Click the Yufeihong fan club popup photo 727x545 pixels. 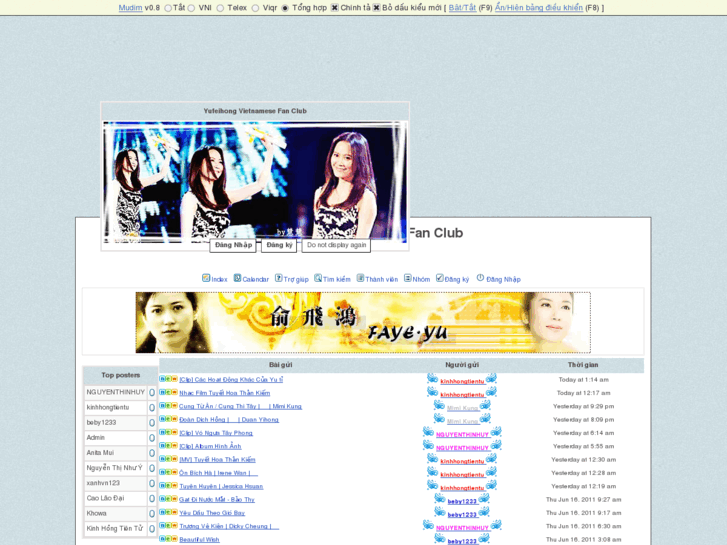point(255,181)
